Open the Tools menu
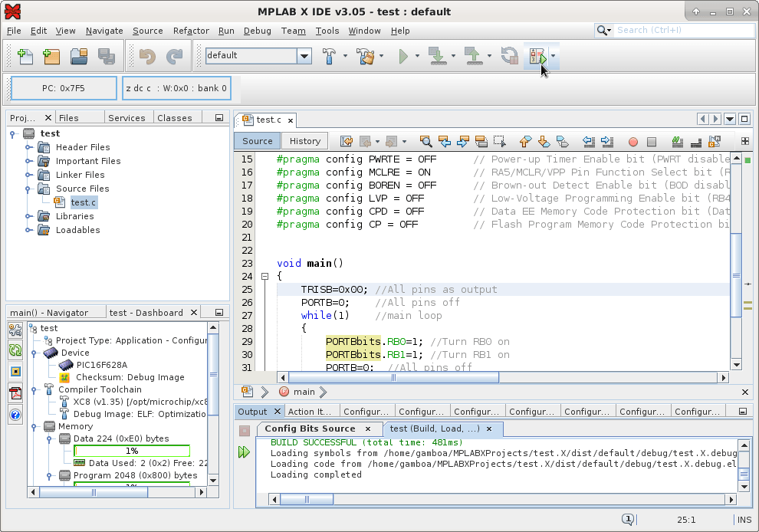759x532 pixels. 327,31
